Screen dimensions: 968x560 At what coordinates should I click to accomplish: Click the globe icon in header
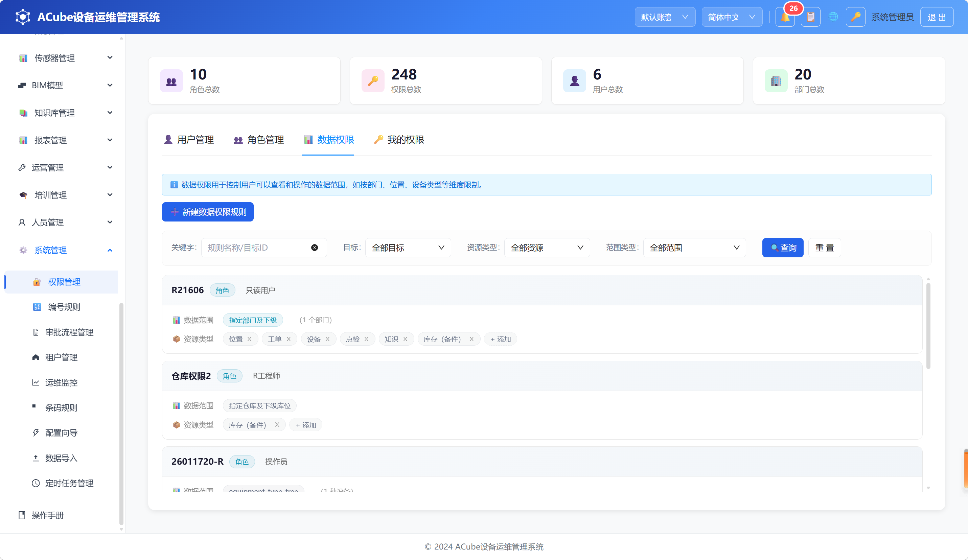tap(833, 17)
